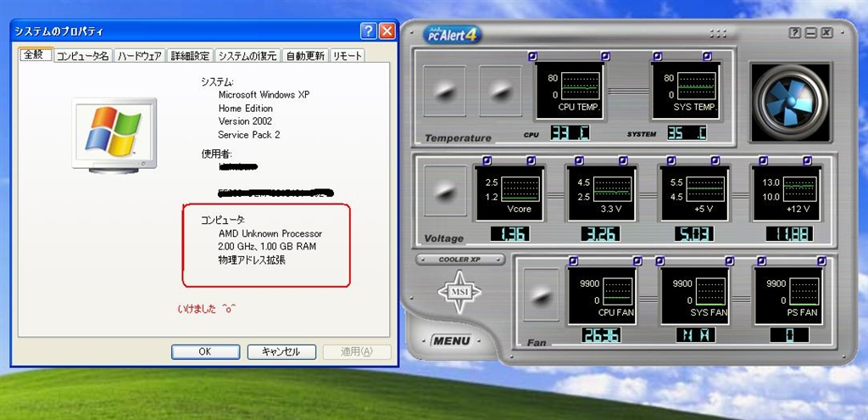The width and height of the screenshot is (868, 420).
Task: Click the first round knob in Temperature panel
Action: 444,91
